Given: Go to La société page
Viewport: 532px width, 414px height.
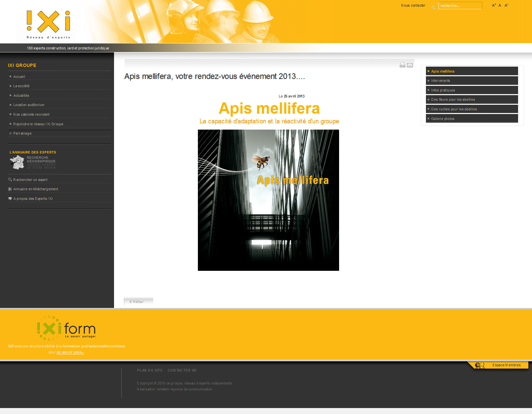Looking at the screenshot, I should click(x=21, y=86).
